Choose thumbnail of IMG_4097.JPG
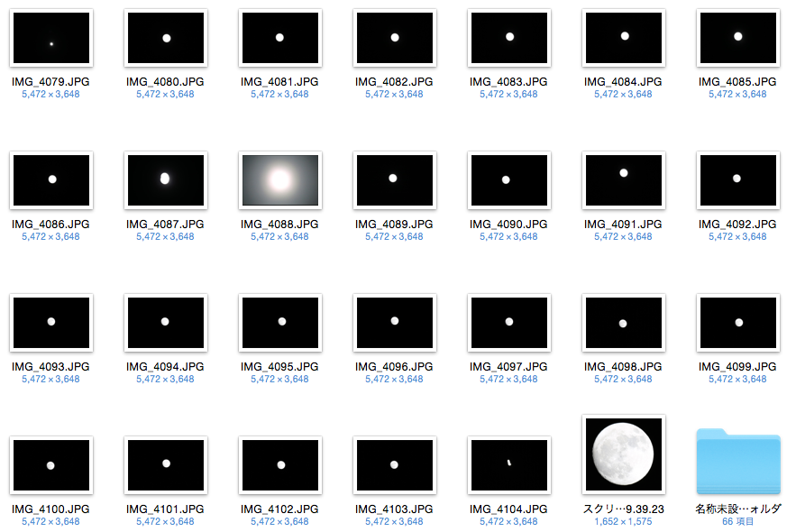This screenshot has width=796, height=532. click(509, 323)
